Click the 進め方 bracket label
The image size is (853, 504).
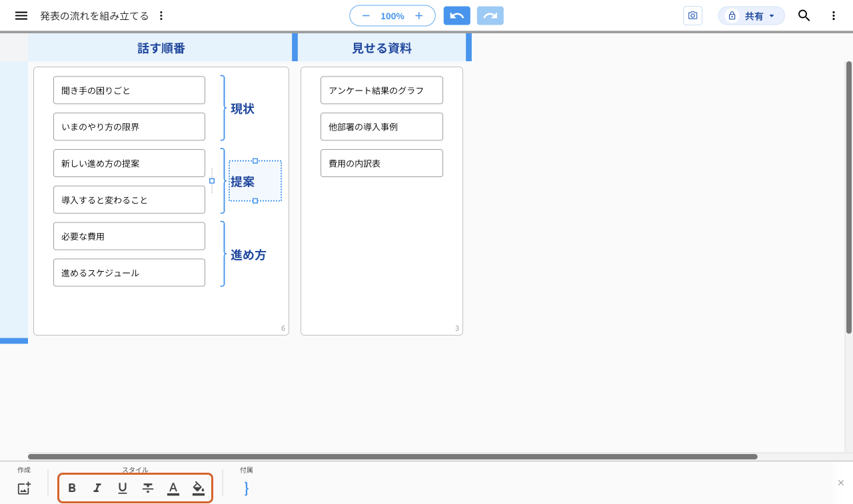pos(249,255)
